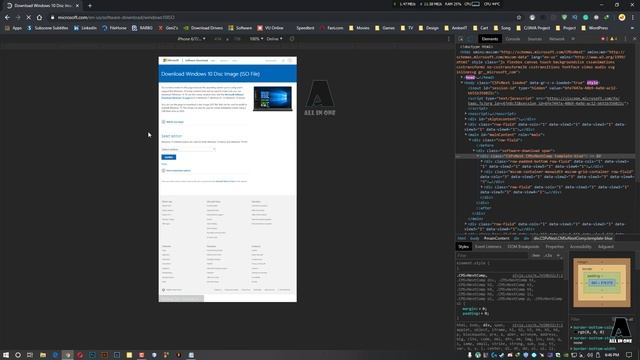
Task: Open File Explorer from the taskbar
Action: 43,355
